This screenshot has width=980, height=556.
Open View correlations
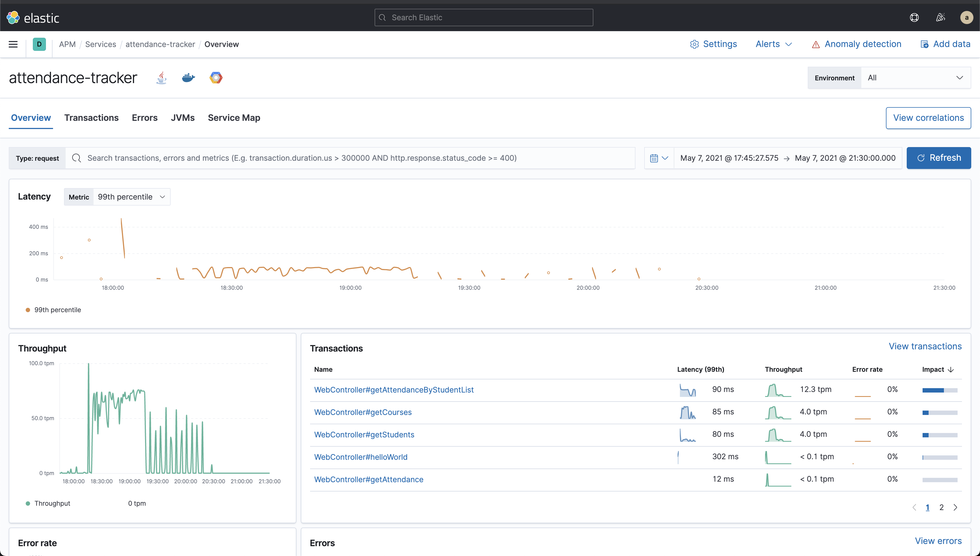click(x=928, y=118)
